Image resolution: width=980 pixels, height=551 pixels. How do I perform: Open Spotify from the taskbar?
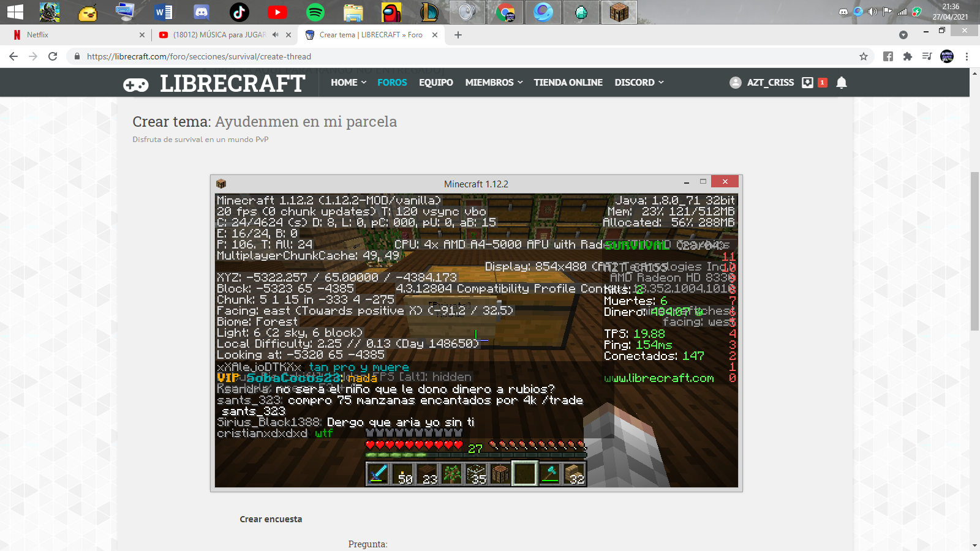click(x=315, y=12)
